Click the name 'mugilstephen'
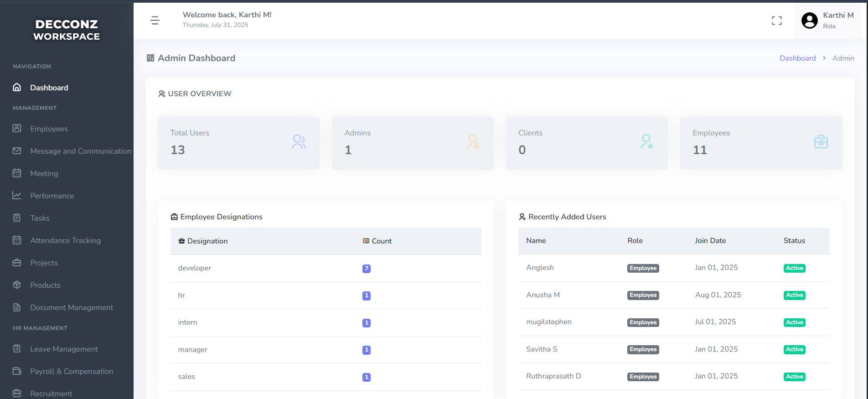This screenshot has height=399, width=868. 549,322
